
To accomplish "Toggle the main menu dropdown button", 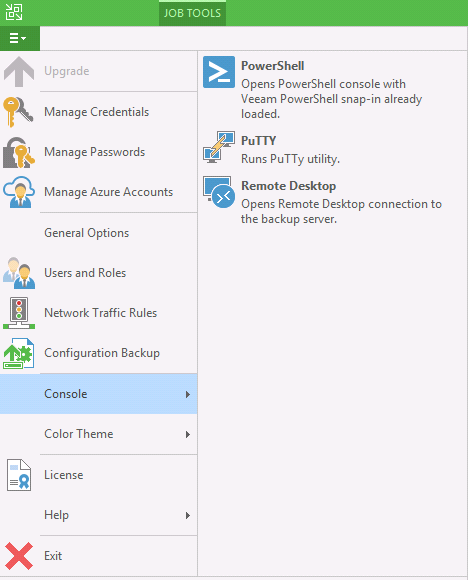I will (20, 38).
